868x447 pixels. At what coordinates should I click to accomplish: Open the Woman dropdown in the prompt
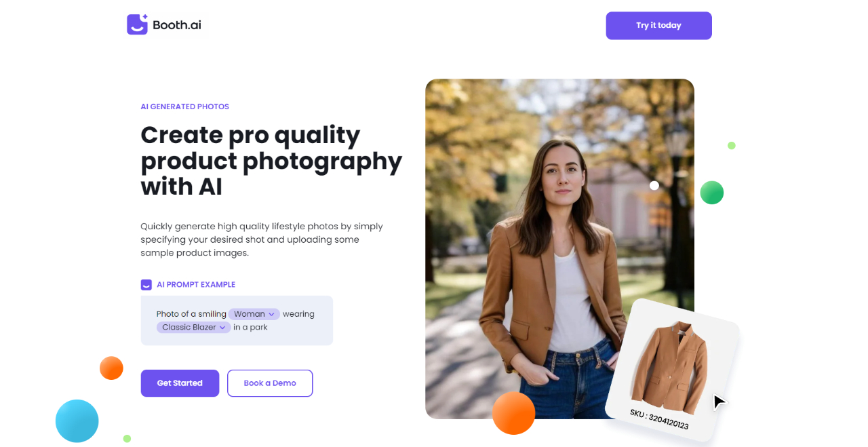(254, 314)
